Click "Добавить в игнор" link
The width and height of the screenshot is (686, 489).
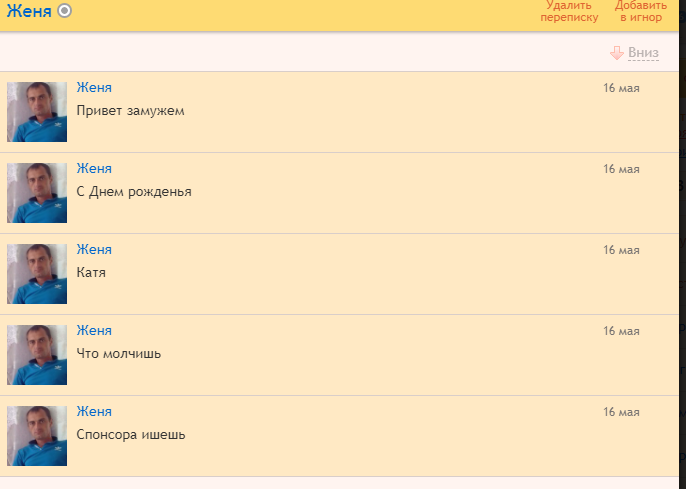tap(641, 11)
